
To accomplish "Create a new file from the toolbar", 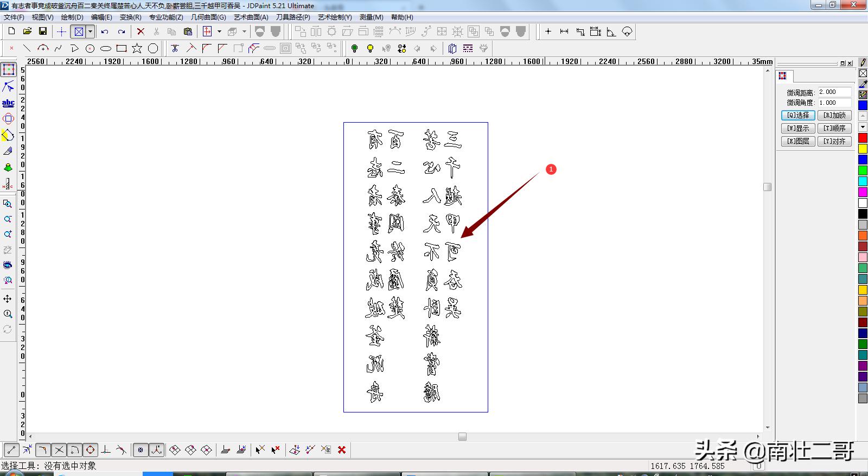I will coord(11,31).
